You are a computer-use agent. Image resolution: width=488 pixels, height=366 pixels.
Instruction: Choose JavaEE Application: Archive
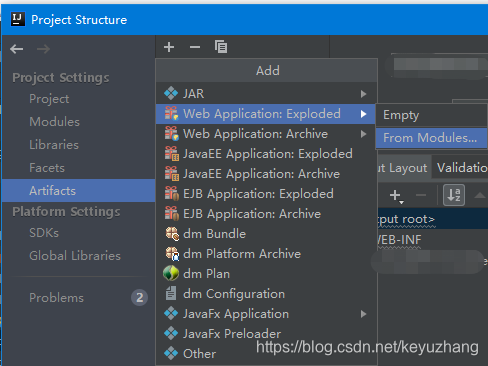tap(266, 174)
